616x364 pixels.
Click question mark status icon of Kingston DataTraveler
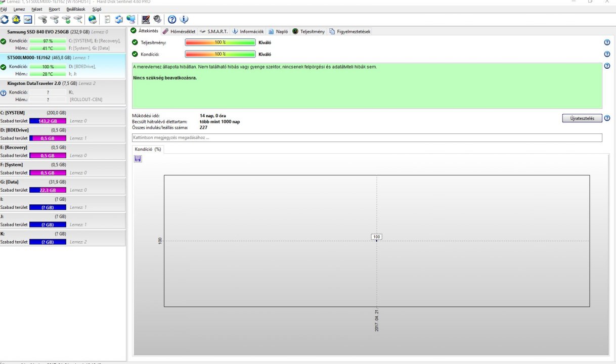(x=3, y=93)
